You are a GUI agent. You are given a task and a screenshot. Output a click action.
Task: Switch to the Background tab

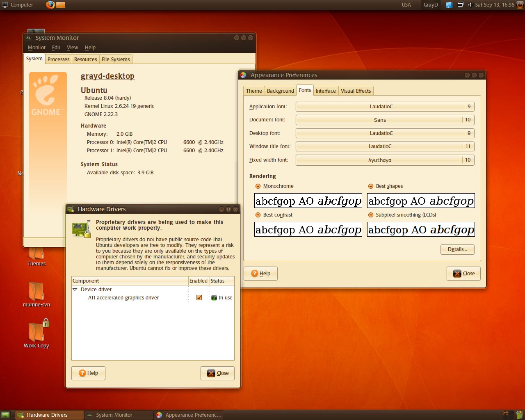281,91
